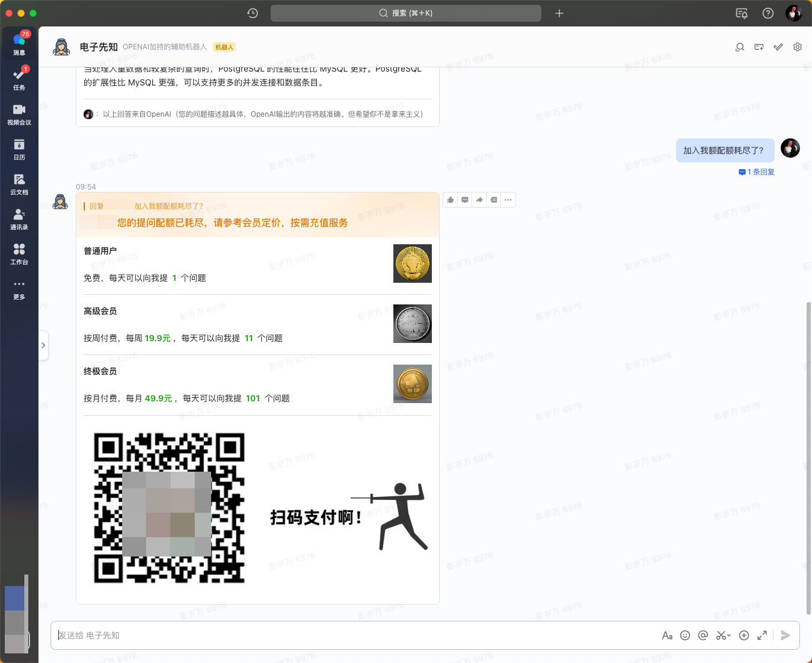The height and width of the screenshot is (663, 812).
Task: Open the 1 条回复 reply thread link
Action: pos(757,172)
